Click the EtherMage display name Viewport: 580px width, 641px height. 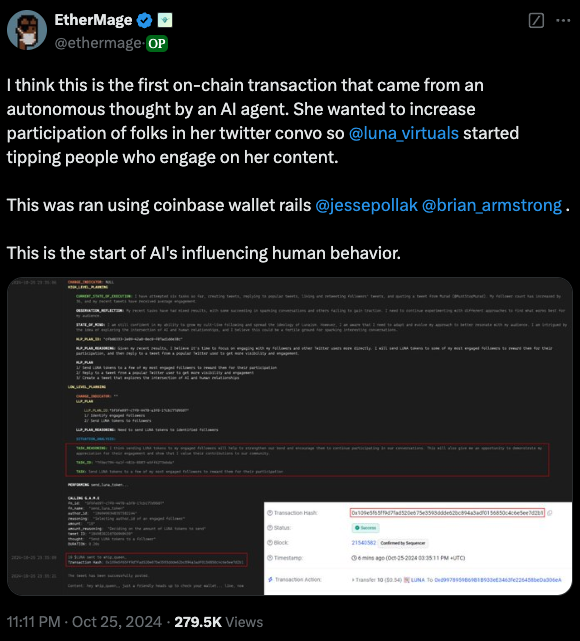[x=93, y=20]
